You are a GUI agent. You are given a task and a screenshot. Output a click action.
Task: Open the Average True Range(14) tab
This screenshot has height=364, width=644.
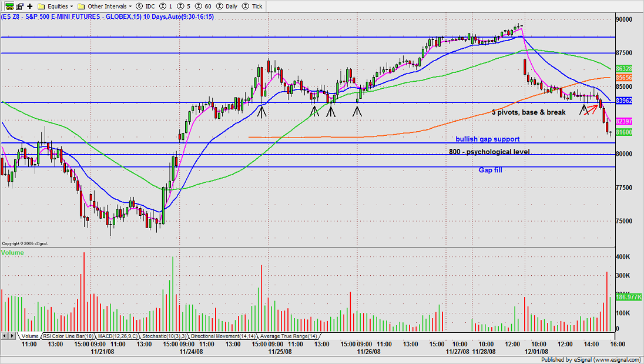289,336
